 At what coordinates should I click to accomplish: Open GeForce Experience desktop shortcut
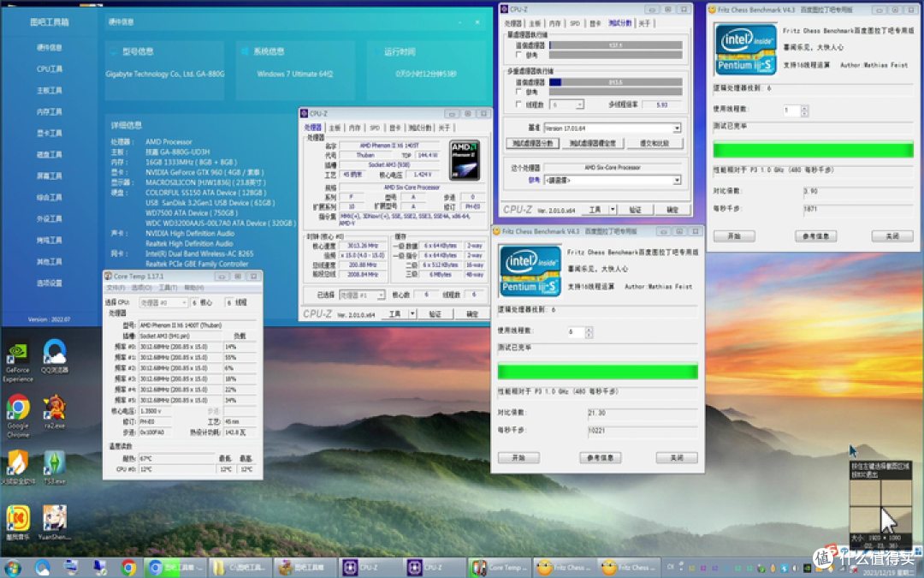pos(18,360)
